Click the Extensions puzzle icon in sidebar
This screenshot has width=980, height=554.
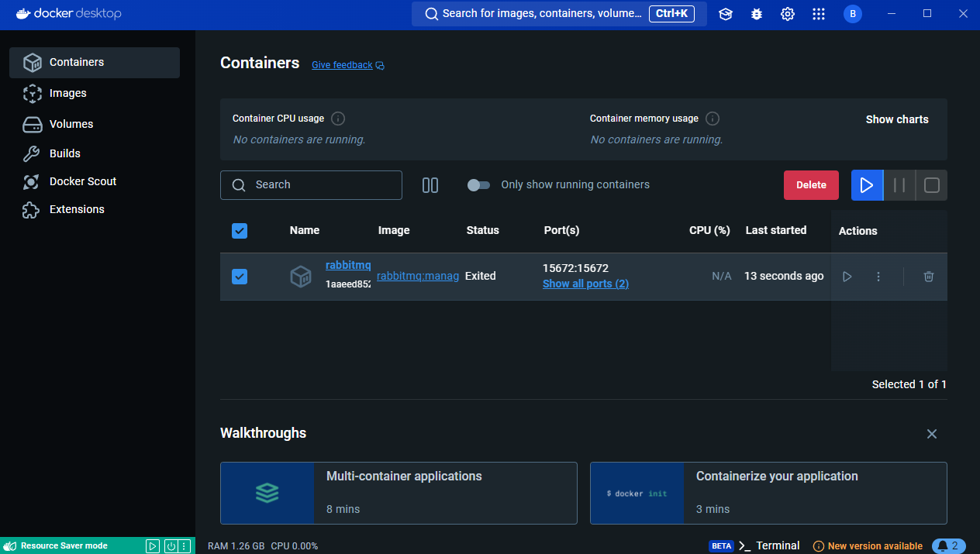click(x=32, y=210)
